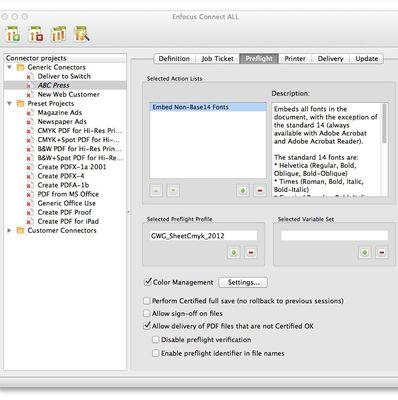Move the selected action list up
The image size is (398, 400).
(x=156, y=191)
